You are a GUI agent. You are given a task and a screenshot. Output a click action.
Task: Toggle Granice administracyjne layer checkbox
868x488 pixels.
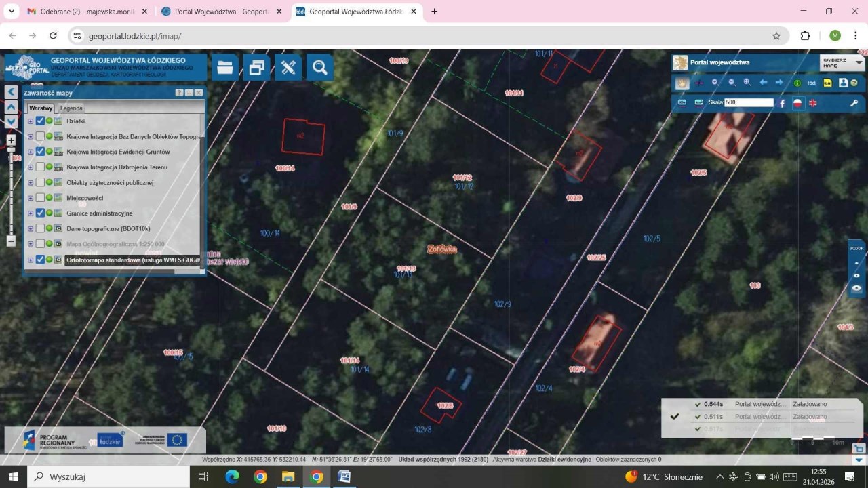[x=41, y=213]
